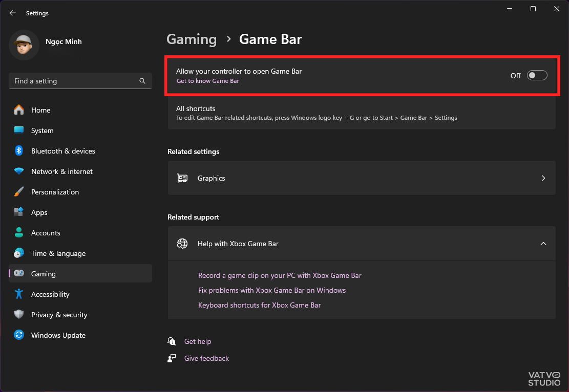Image resolution: width=569 pixels, height=392 pixels.
Task: Open Privacy & security label
Action: click(59, 315)
